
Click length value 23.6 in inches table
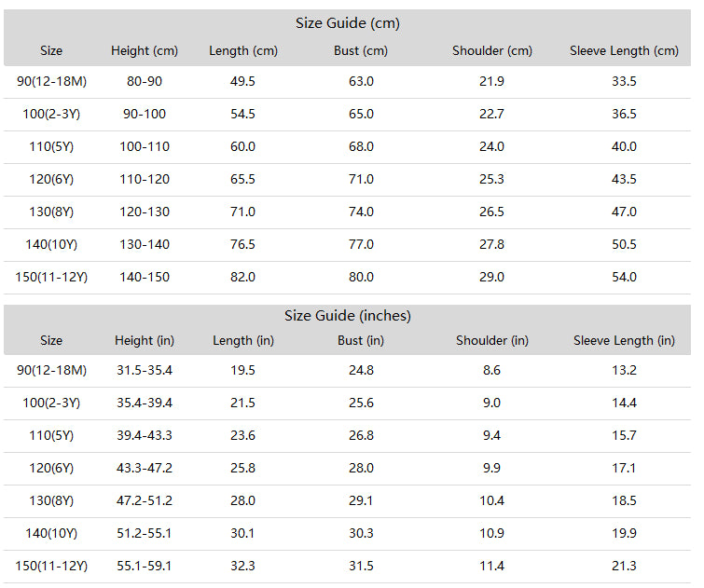click(242, 435)
